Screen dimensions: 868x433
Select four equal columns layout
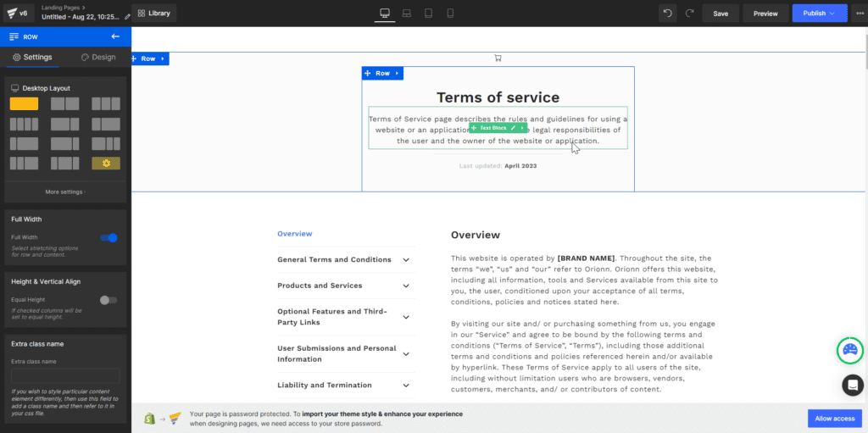24,124
